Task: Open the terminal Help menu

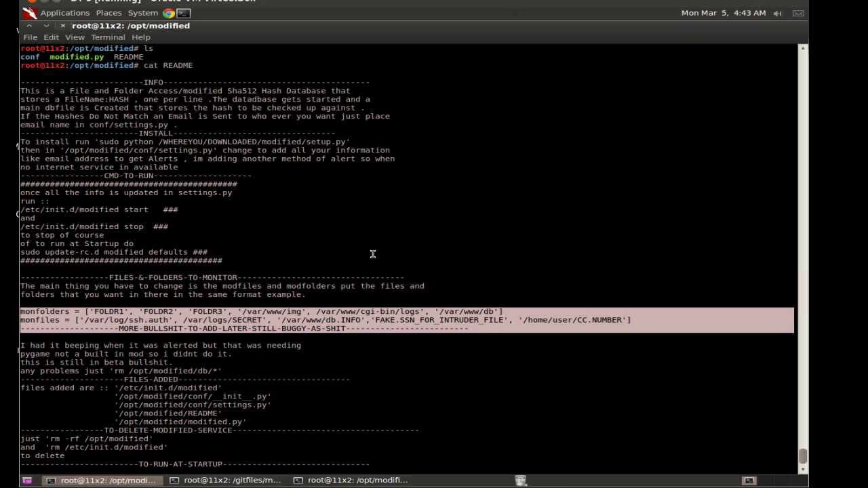Action: point(141,37)
